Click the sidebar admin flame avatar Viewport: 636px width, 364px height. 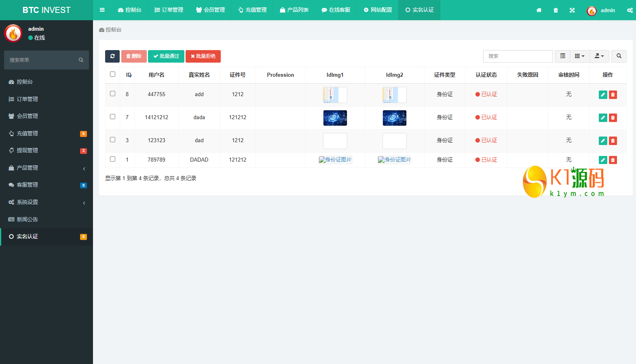click(13, 33)
